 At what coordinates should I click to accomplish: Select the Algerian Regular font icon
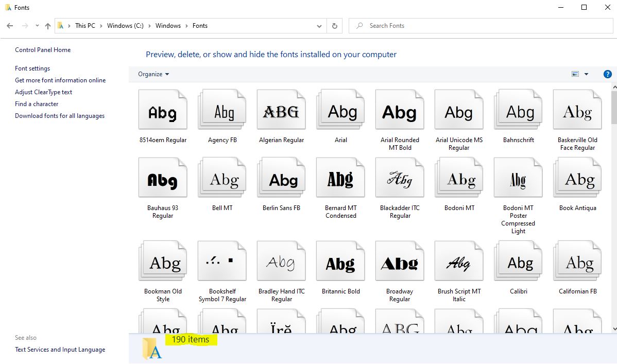pyautogui.click(x=281, y=111)
